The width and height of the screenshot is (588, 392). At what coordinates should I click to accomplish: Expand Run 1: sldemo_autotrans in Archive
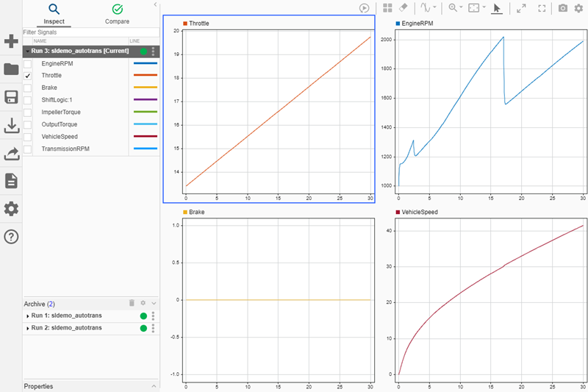27,316
